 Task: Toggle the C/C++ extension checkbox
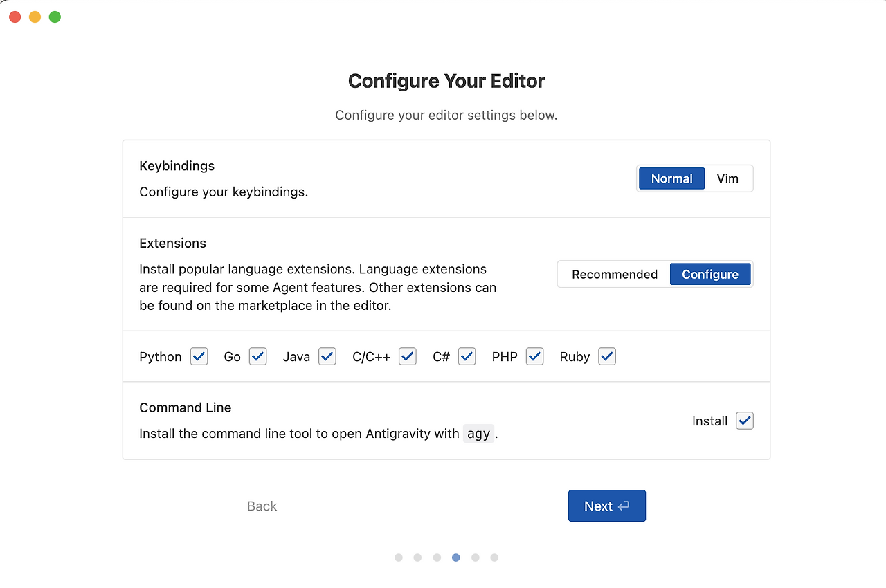(x=407, y=356)
